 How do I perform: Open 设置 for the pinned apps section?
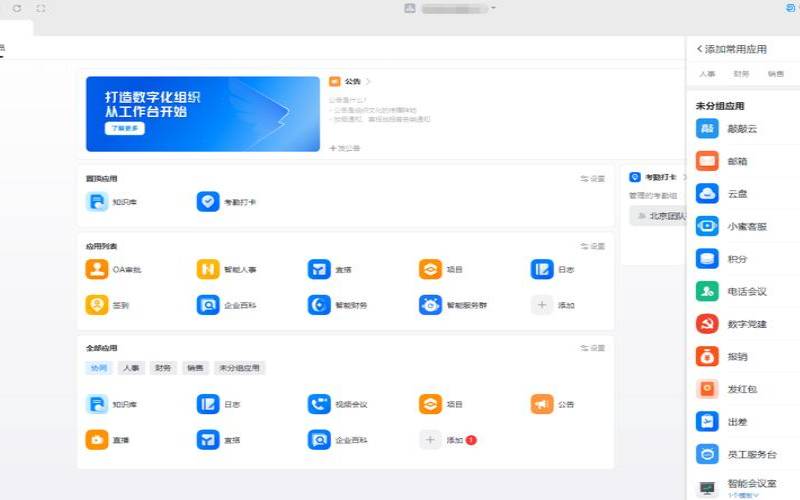pos(592,179)
